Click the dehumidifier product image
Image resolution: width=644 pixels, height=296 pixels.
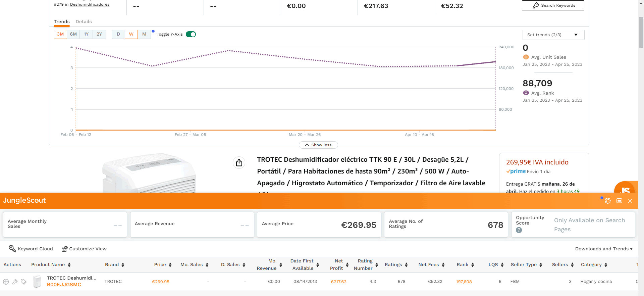click(x=149, y=173)
